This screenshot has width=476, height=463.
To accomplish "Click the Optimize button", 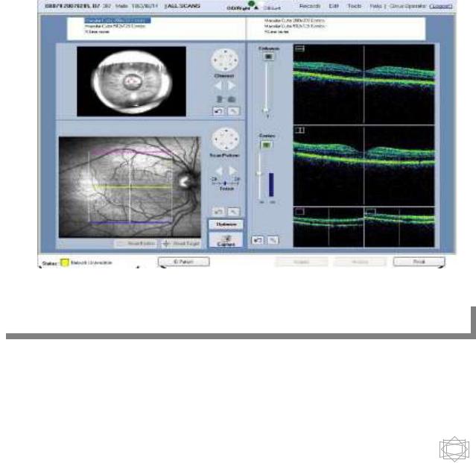I will (226, 224).
